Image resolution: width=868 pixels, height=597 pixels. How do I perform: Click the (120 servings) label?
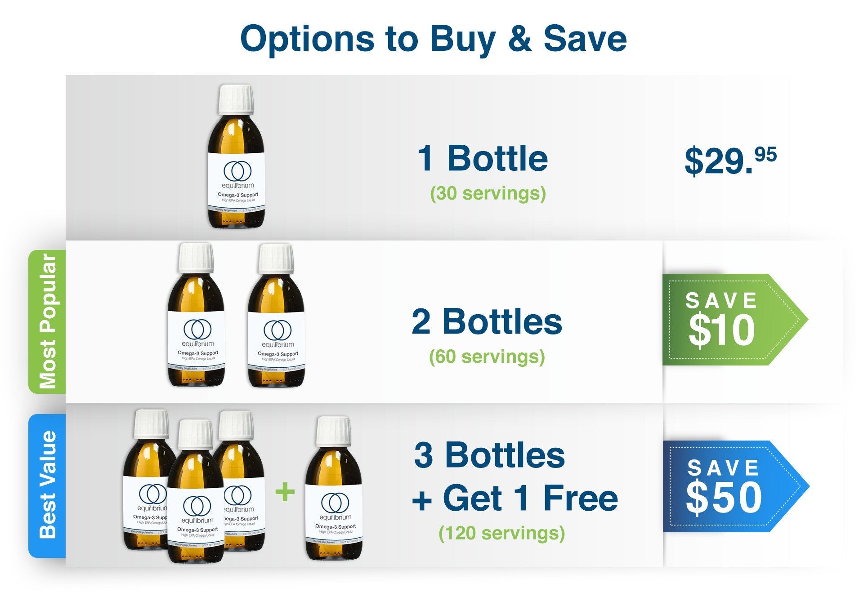(501, 533)
